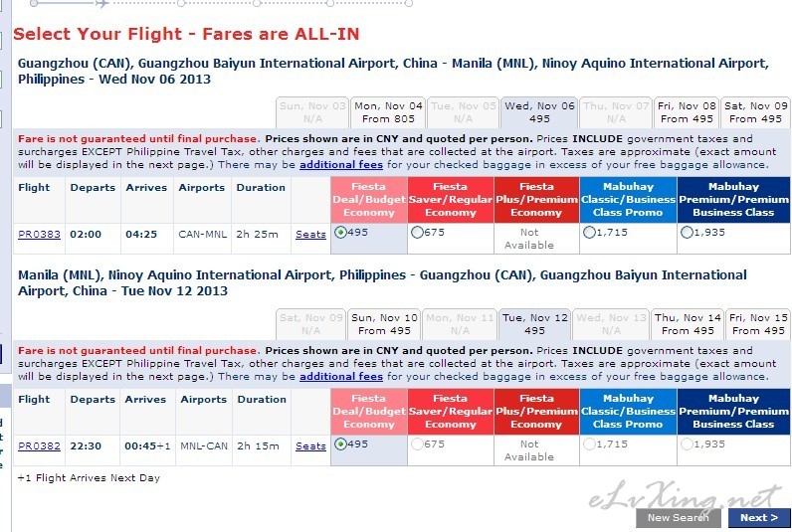
Task: Open flight PR0383 details link
Action: [39, 235]
